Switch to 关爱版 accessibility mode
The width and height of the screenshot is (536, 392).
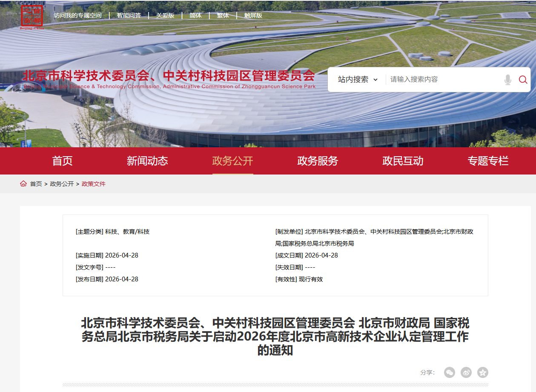(165, 15)
